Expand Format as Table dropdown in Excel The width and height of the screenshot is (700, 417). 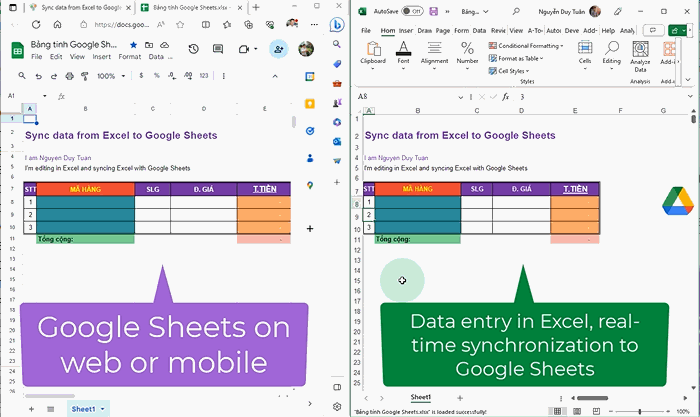click(x=542, y=58)
